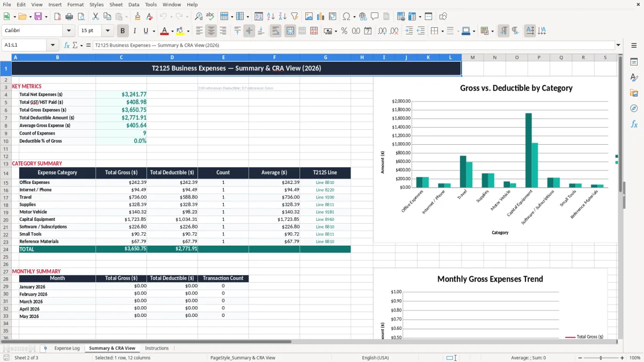Apply the red font color
This screenshot has height=362, width=644.
tap(164, 31)
